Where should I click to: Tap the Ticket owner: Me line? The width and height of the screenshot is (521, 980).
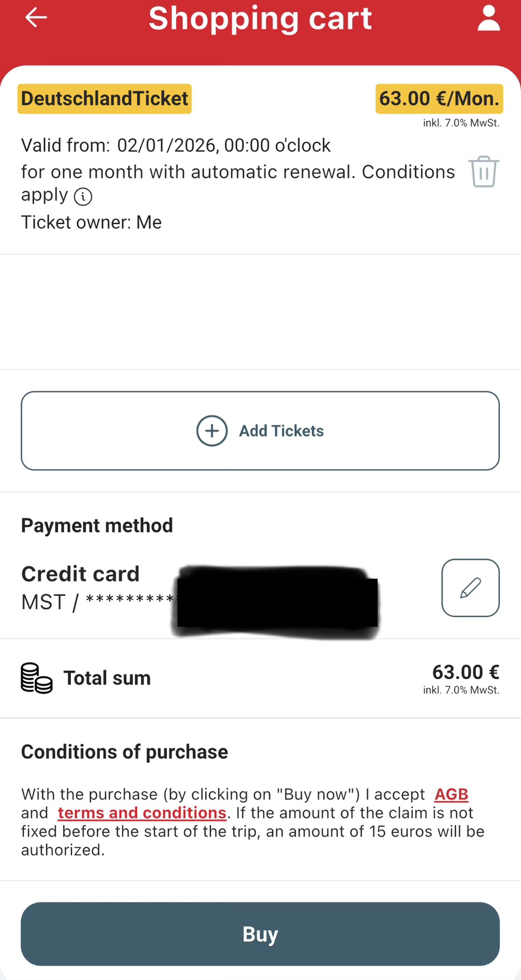tap(92, 222)
